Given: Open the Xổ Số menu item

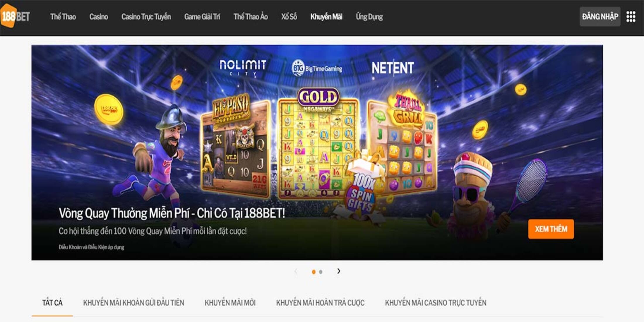Looking at the screenshot, I should (x=289, y=17).
